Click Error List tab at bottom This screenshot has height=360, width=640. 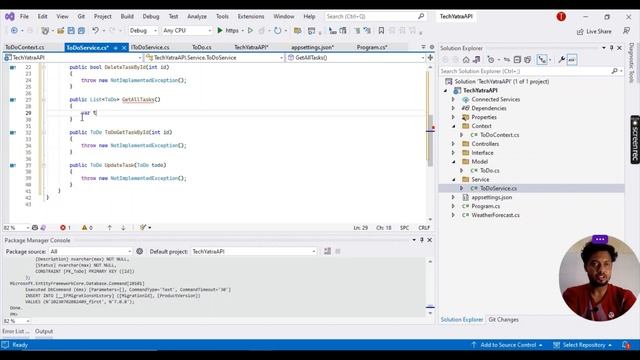click(16, 331)
